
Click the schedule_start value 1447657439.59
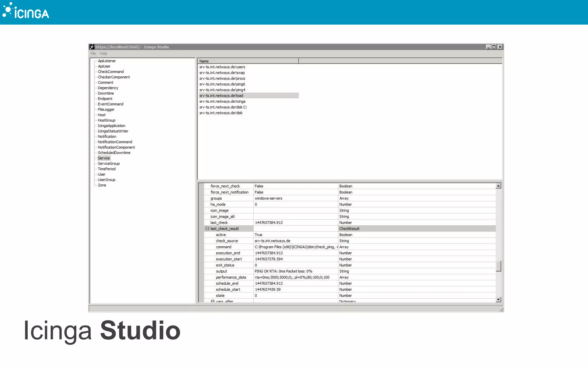tap(268, 290)
